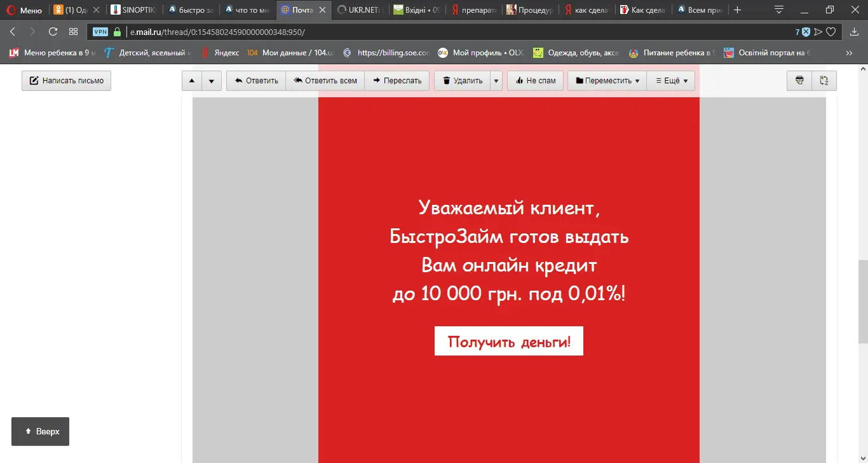The height and width of the screenshot is (463, 868).
Task: Expand the dropdown arrow beside Удалить
Action: (x=496, y=81)
